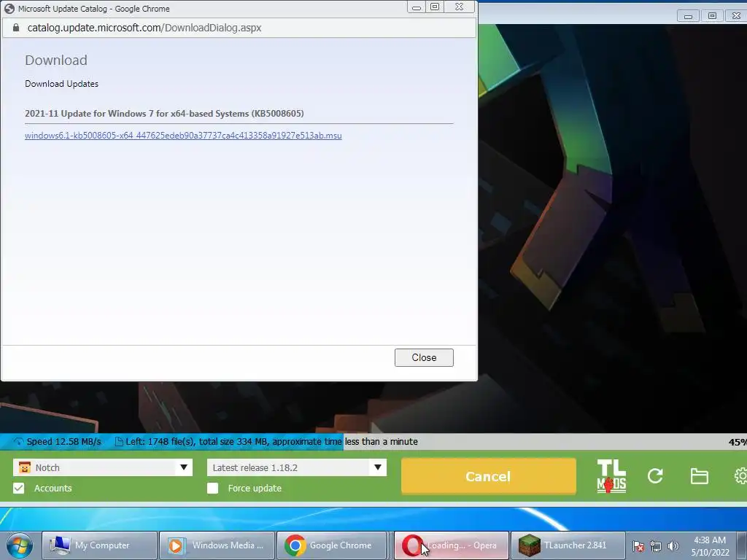Click the Speed 12.58 MB/s status text
The height and width of the screenshot is (560, 747).
point(64,441)
